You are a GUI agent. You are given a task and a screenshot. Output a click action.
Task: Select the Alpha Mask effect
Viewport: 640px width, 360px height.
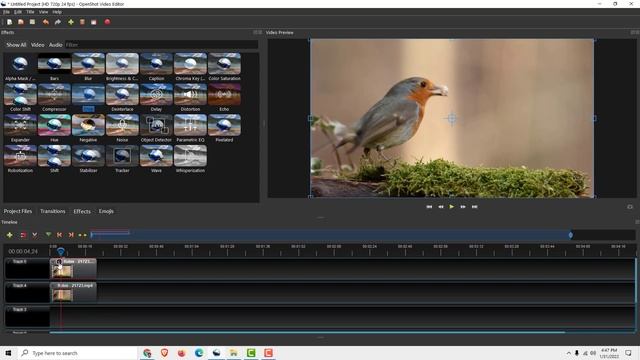(x=20, y=67)
